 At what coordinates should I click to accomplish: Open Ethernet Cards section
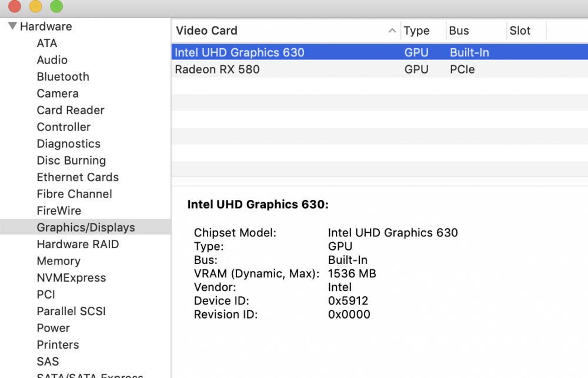[78, 178]
